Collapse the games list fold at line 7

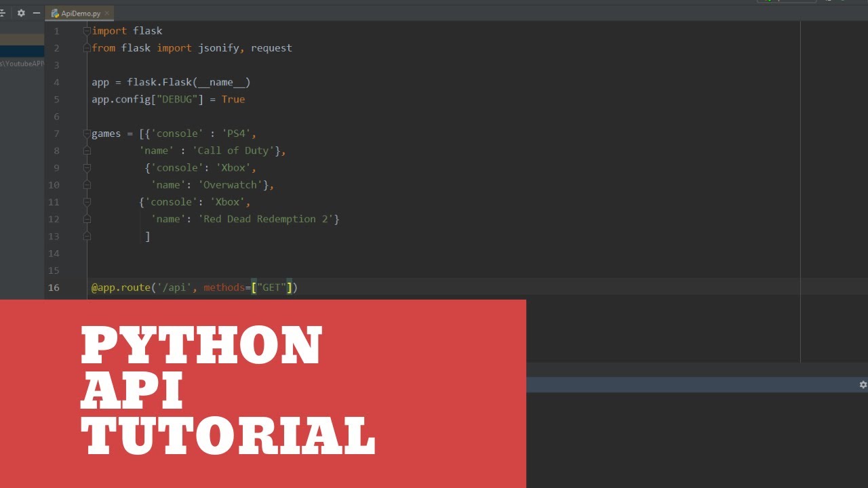click(x=87, y=134)
